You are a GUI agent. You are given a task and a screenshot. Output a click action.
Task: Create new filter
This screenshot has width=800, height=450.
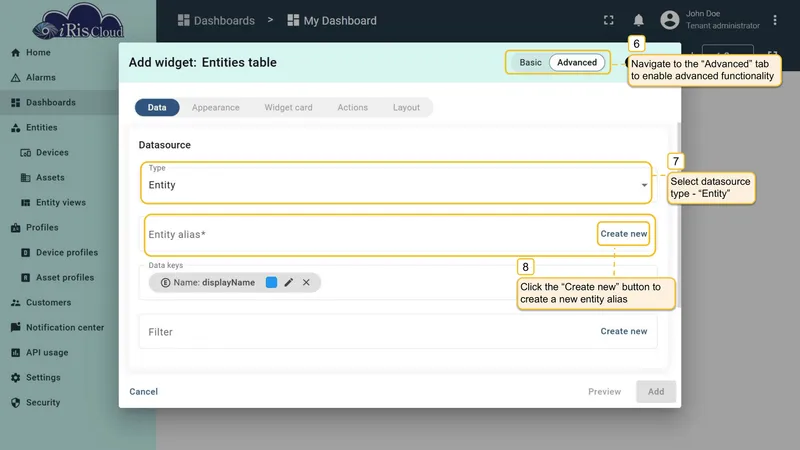623,331
